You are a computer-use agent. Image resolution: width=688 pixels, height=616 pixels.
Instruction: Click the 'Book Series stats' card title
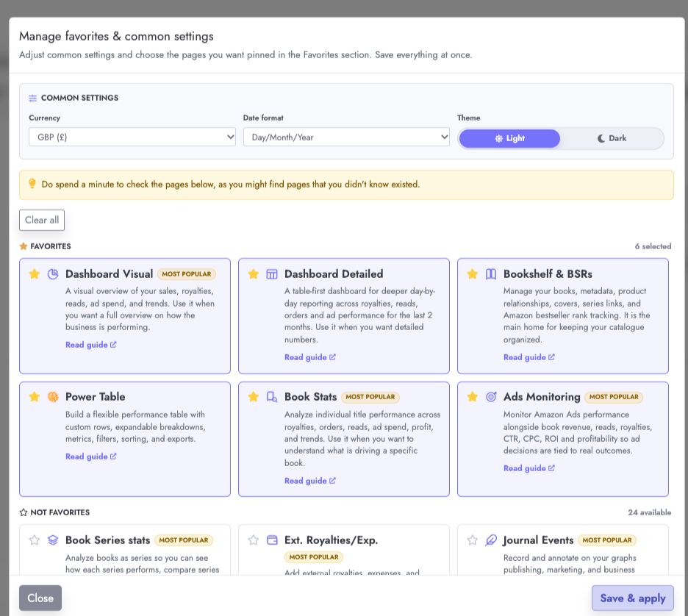coord(107,540)
